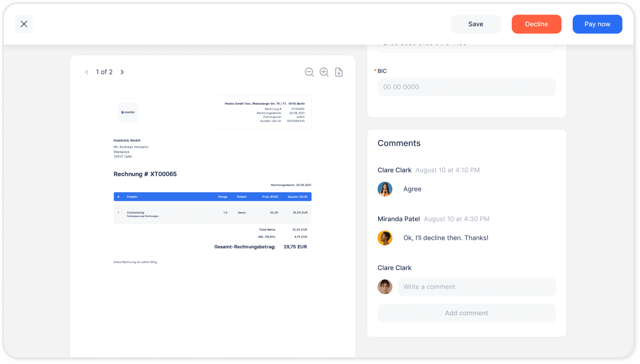Focus the BIC input field
The width and height of the screenshot is (640, 364).
pyautogui.click(x=467, y=87)
